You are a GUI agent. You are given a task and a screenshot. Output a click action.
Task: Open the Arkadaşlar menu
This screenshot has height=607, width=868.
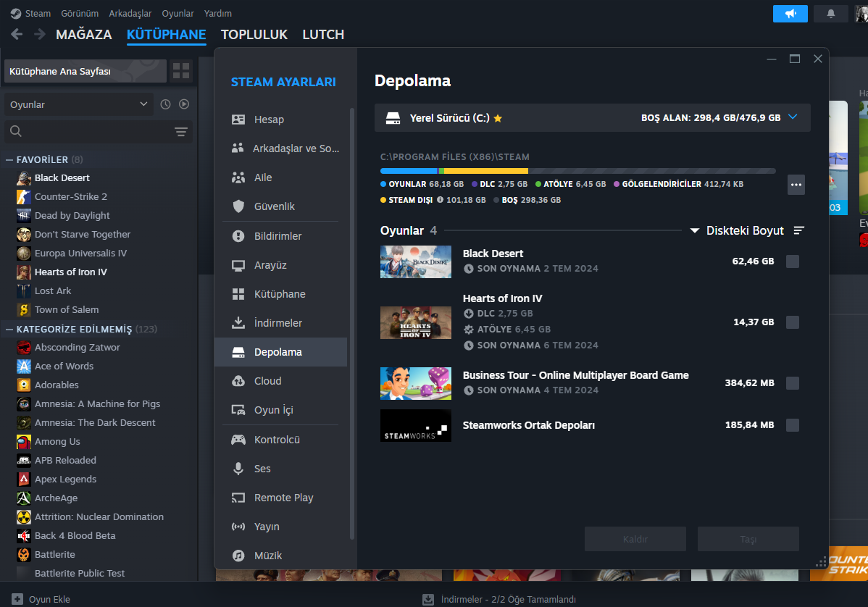(130, 13)
